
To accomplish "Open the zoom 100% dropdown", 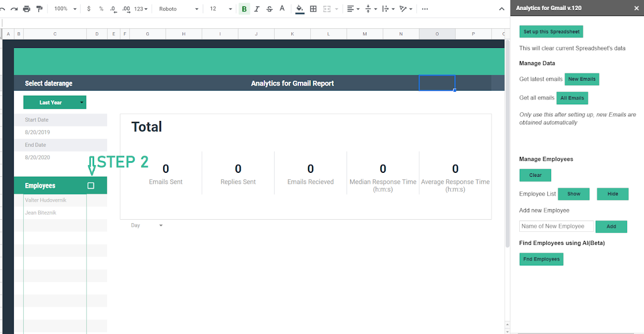I will [65, 9].
